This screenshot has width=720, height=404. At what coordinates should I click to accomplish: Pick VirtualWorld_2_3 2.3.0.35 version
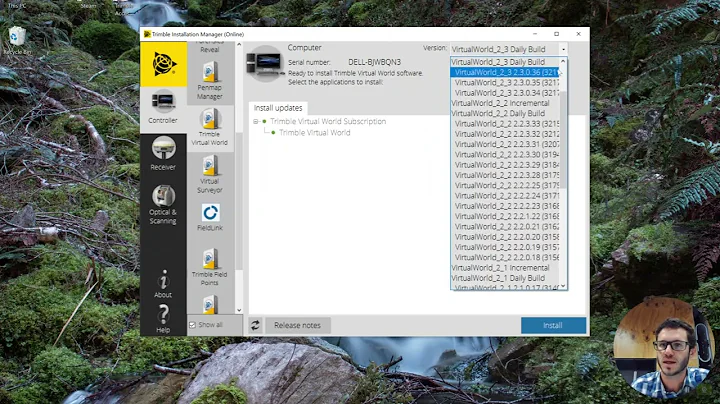(505, 83)
